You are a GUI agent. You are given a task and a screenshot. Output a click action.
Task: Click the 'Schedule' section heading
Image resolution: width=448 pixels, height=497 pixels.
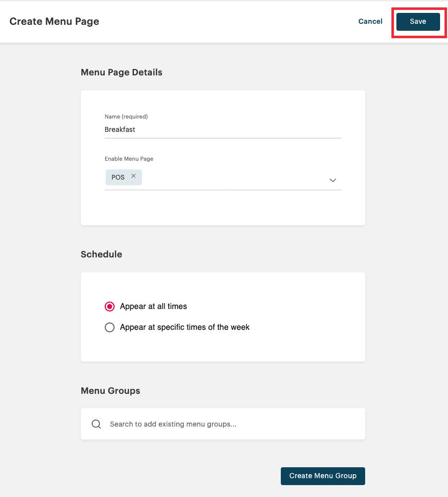click(101, 254)
